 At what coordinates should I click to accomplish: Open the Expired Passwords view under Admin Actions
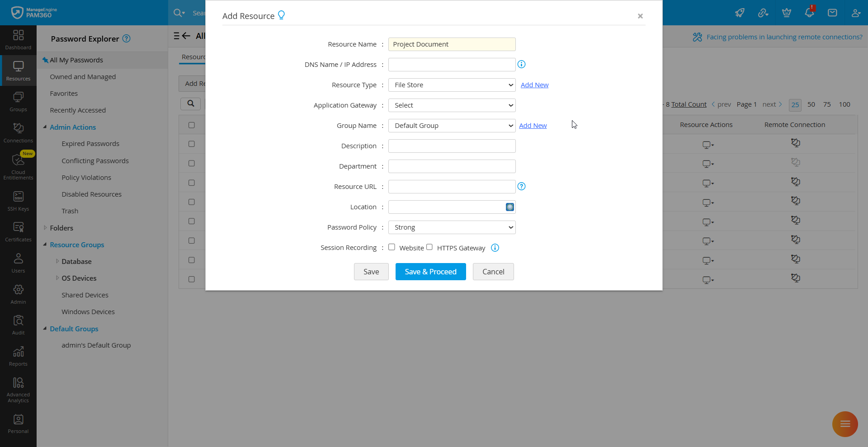(90, 143)
